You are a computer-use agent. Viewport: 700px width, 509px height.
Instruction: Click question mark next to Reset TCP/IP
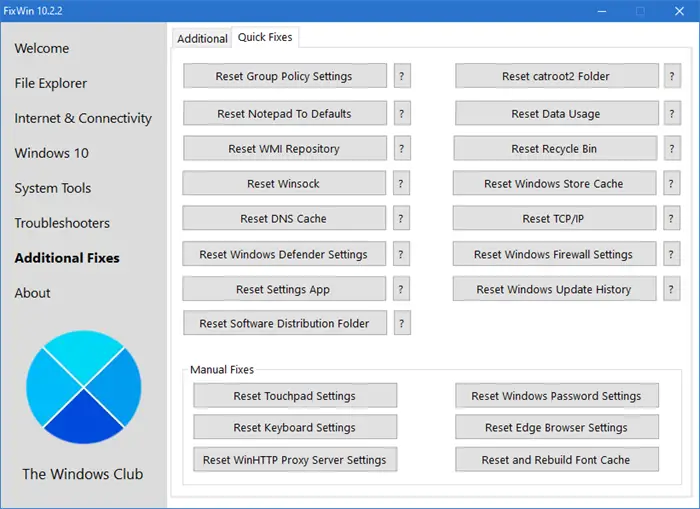pyautogui.click(x=671, y=218)
